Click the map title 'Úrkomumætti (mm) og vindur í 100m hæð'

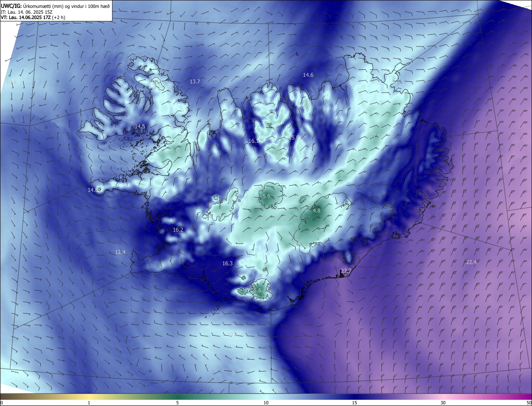(x=66, y=5)
